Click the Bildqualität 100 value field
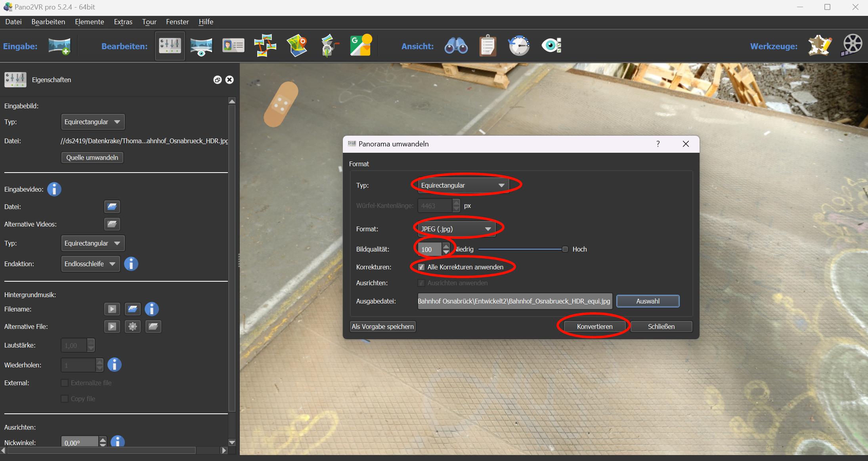868x461 pixels. 430,250
